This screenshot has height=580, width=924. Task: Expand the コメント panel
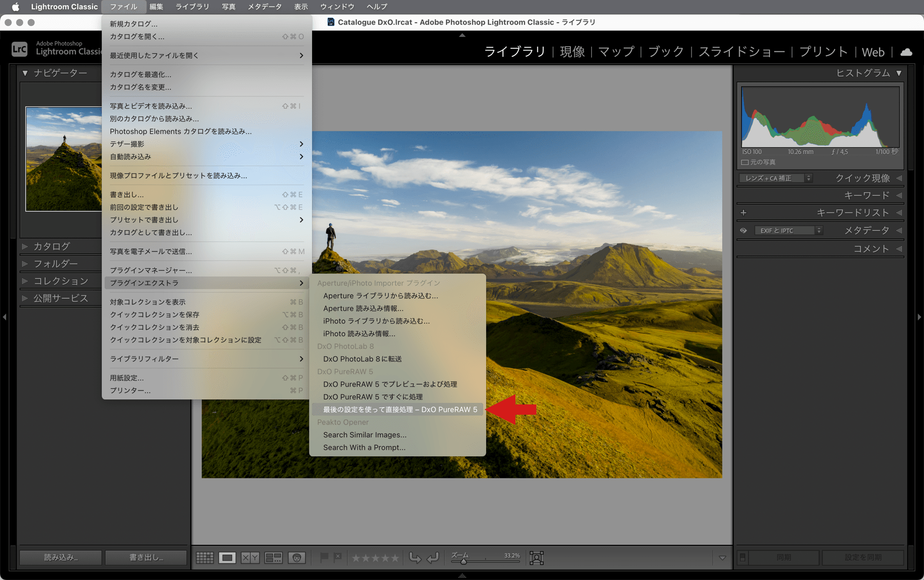[x=899, y=249]
